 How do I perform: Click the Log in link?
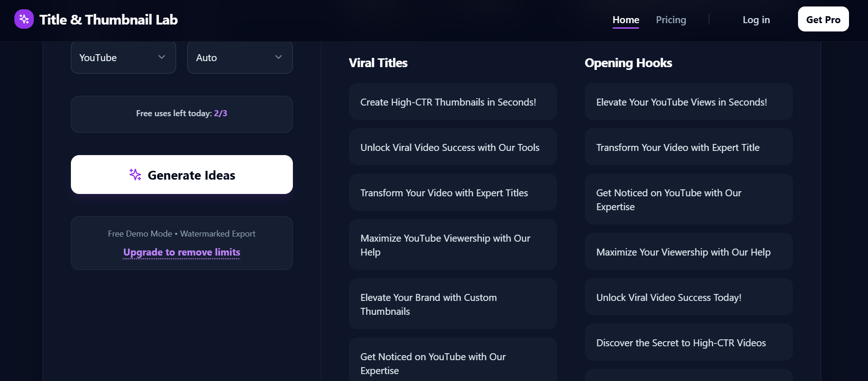point(756,20)
